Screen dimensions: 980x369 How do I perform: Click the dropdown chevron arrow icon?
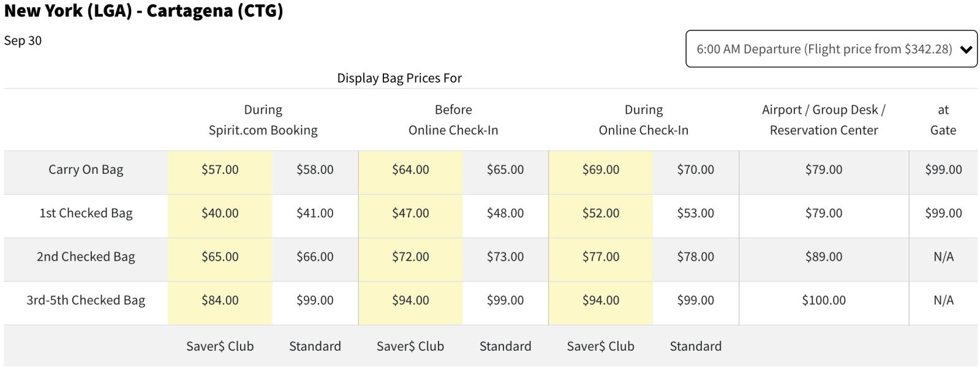point(966,50)
